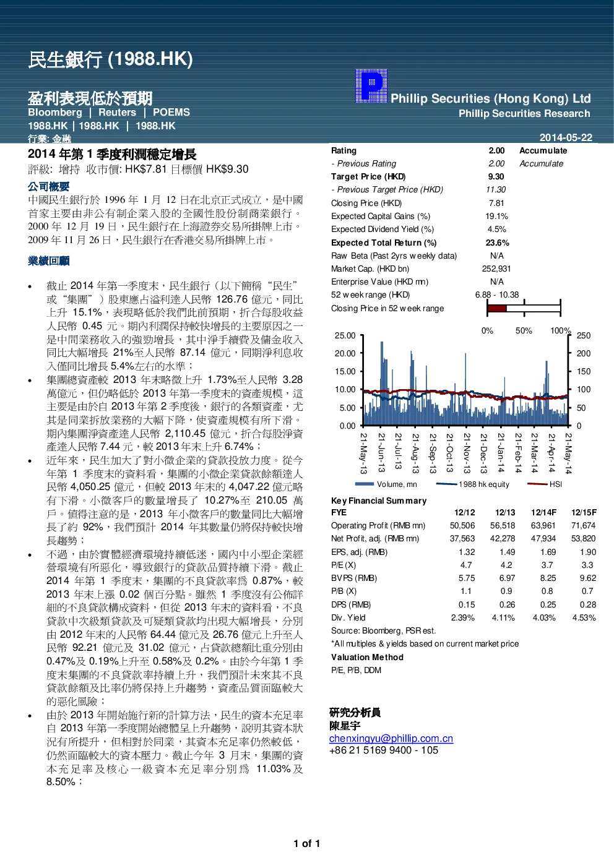Click the chart axis label 21-May-14
The height and width of the screenshot is (868, 614).
(x=568, y=453)
